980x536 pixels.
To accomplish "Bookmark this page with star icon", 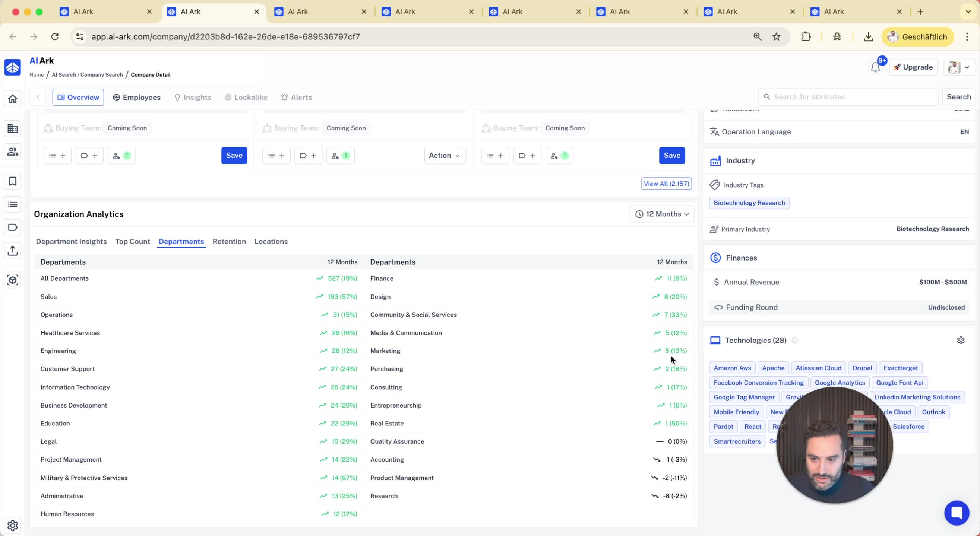I will pyautogui.click(x=776, y=37).
